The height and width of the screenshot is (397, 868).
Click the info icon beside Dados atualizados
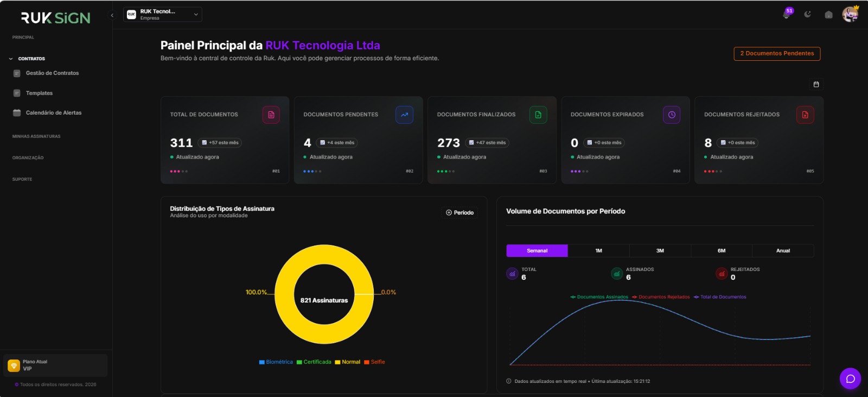click(x=509, y=381)
